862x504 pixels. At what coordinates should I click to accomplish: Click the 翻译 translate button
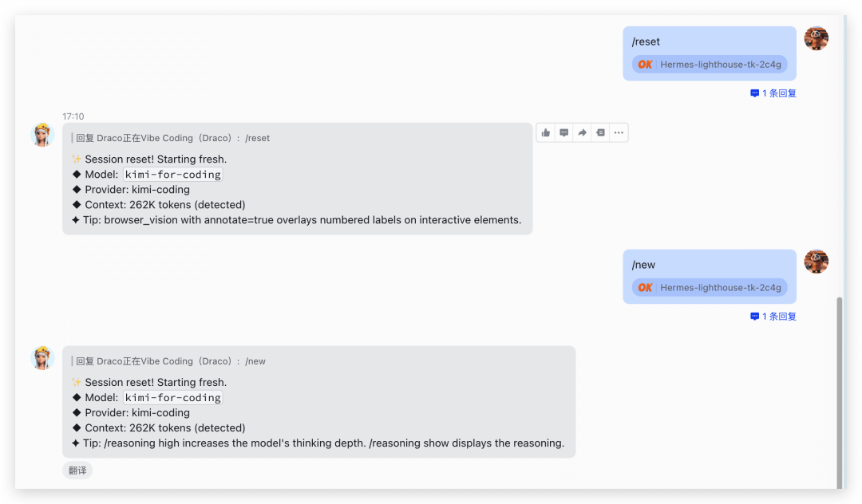coord(77,471)
